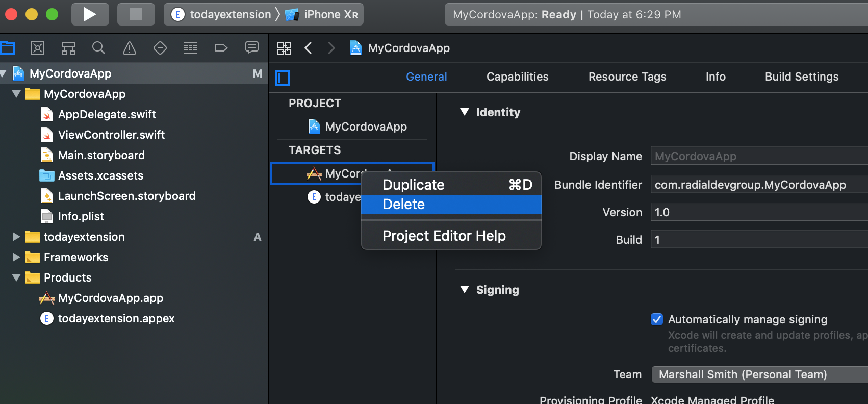Viewport: 868px width, 404px height.
Task: Show the Debug navigator icon
Action: [191, 48]
